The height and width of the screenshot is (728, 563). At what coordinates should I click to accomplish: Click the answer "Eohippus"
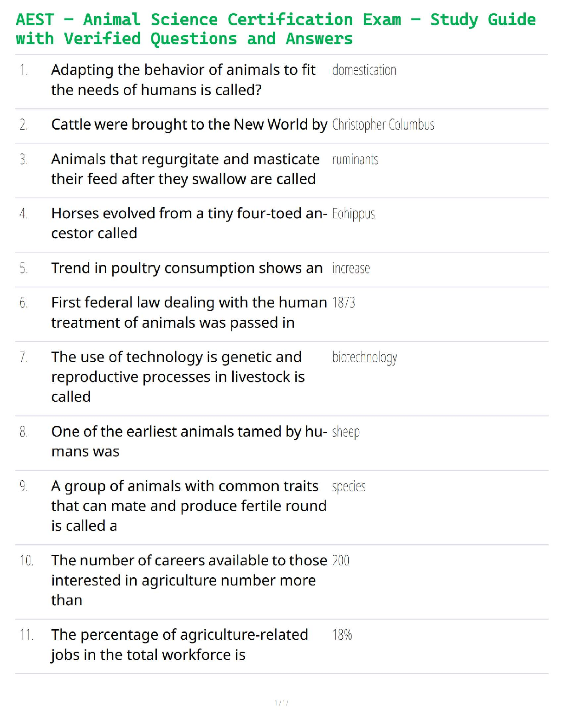tap(353, 214)
